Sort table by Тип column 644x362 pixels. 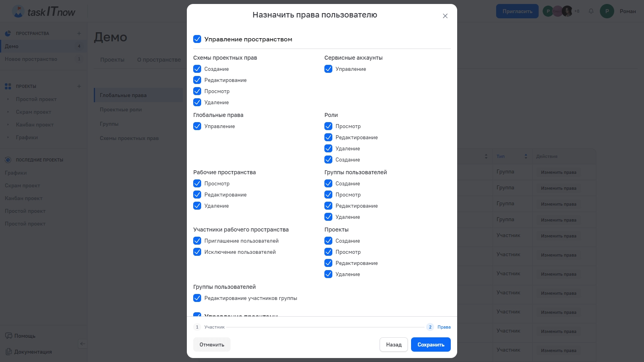point(526,156)
